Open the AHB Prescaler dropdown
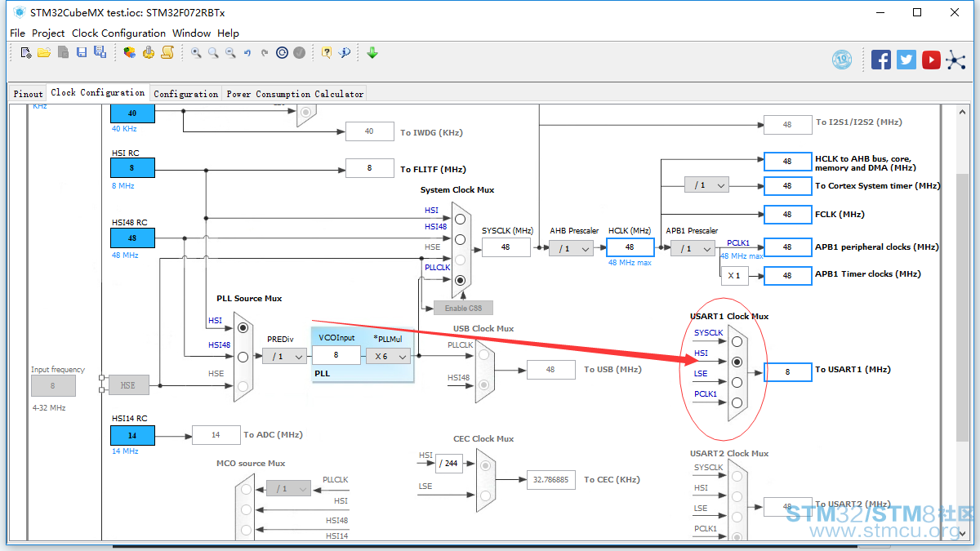Viewport: 980px width, 551px height. (571, 248)
